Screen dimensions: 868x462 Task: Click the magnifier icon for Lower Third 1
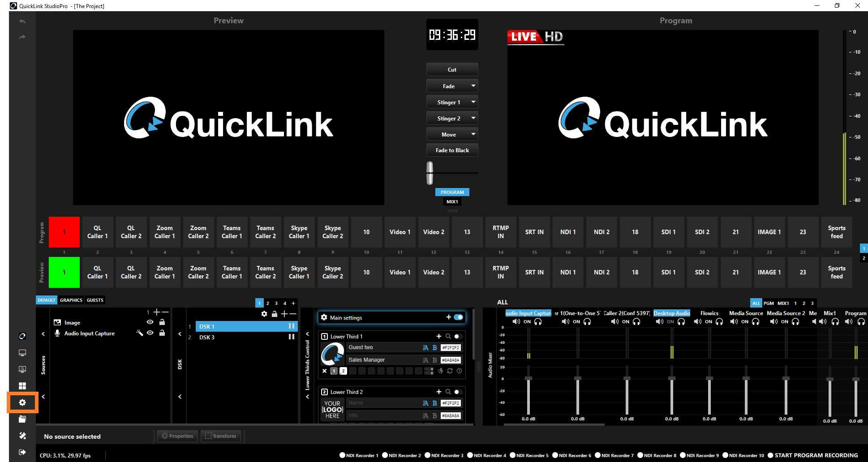tap(448, 336)
